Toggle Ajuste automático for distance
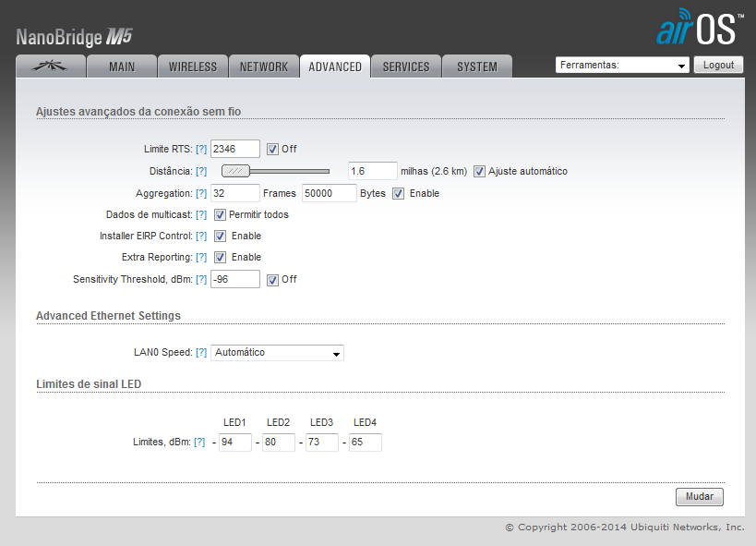 [x=479, y=172]
